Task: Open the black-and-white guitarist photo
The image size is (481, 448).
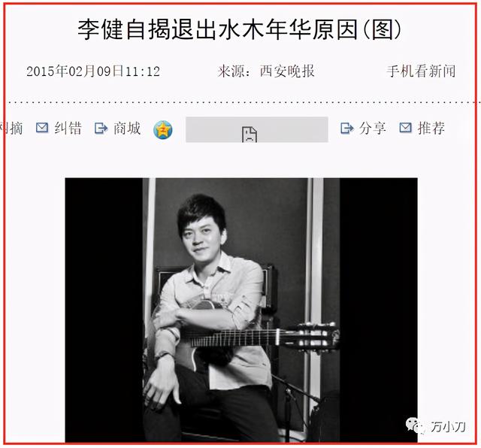Action: [241, 310]
